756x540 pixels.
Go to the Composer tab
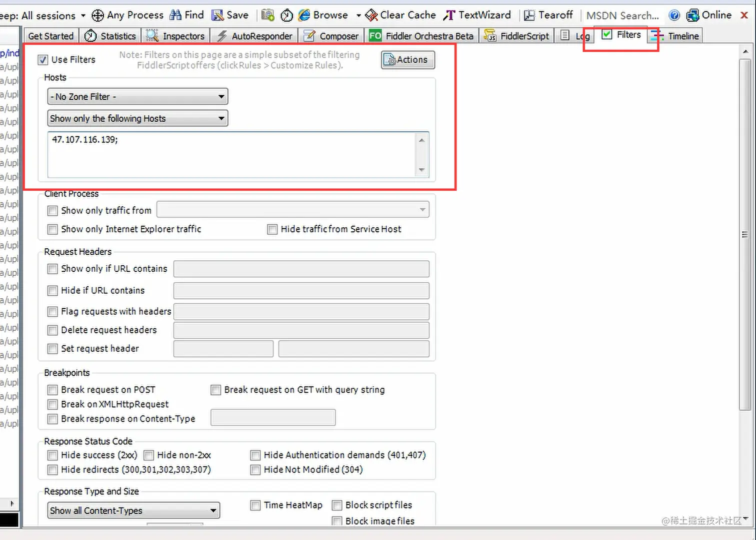click(331, 36)
